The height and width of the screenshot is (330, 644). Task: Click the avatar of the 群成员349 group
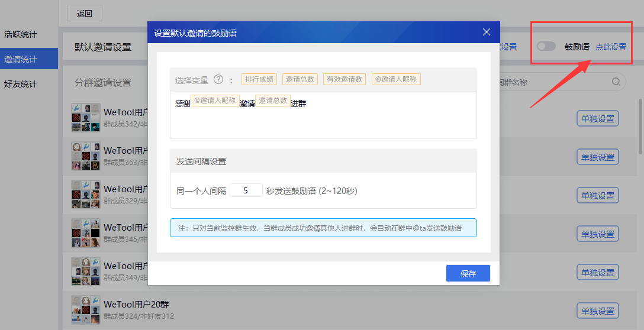pyautogui.click(x=86, y=271)
